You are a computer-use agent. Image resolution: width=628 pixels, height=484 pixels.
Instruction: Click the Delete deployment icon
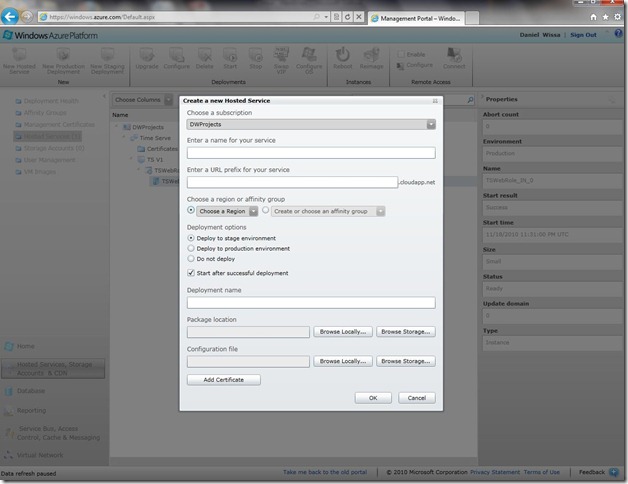[205, 56]
